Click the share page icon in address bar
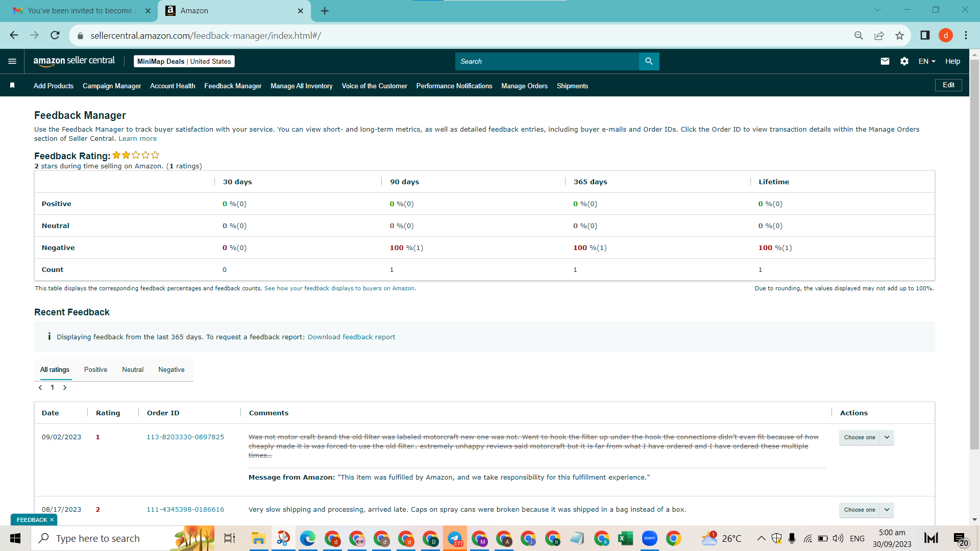Image resolution: width=980 pixels, height=551 pixels. 879,35
